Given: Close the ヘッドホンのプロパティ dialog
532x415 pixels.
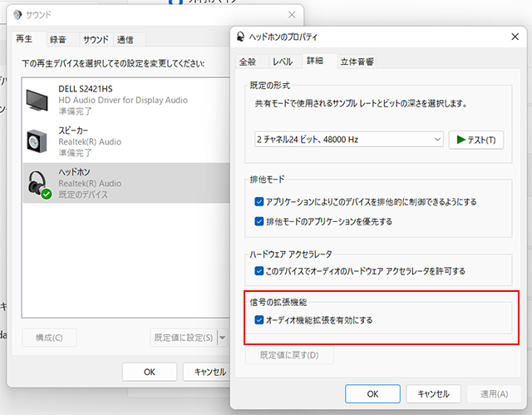Looking at the screenshot, I should point(515,37).
